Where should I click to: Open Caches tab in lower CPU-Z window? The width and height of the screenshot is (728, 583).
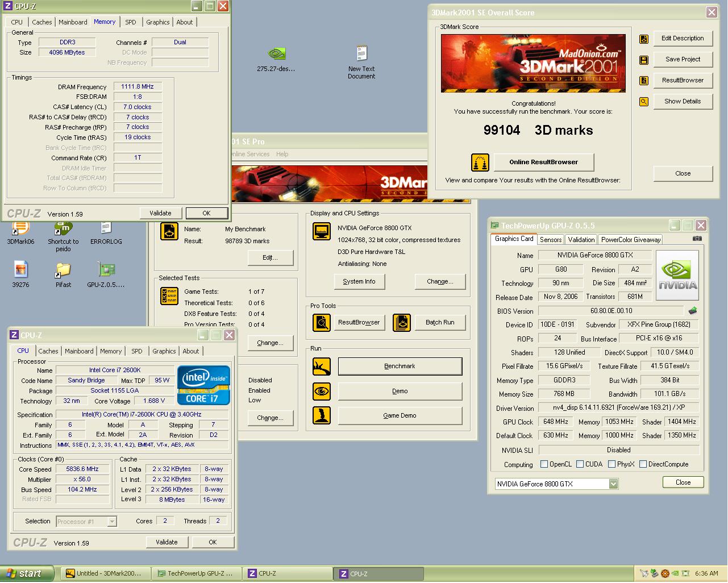click(x=48, y=351)
